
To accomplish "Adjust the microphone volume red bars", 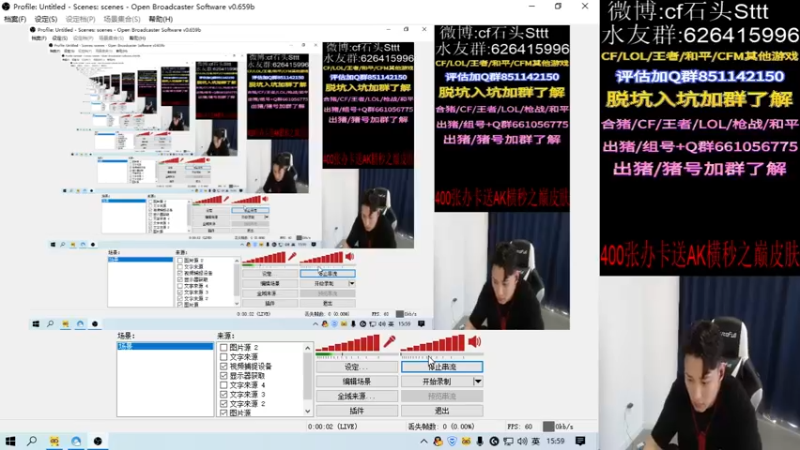I will pos(348,343).
